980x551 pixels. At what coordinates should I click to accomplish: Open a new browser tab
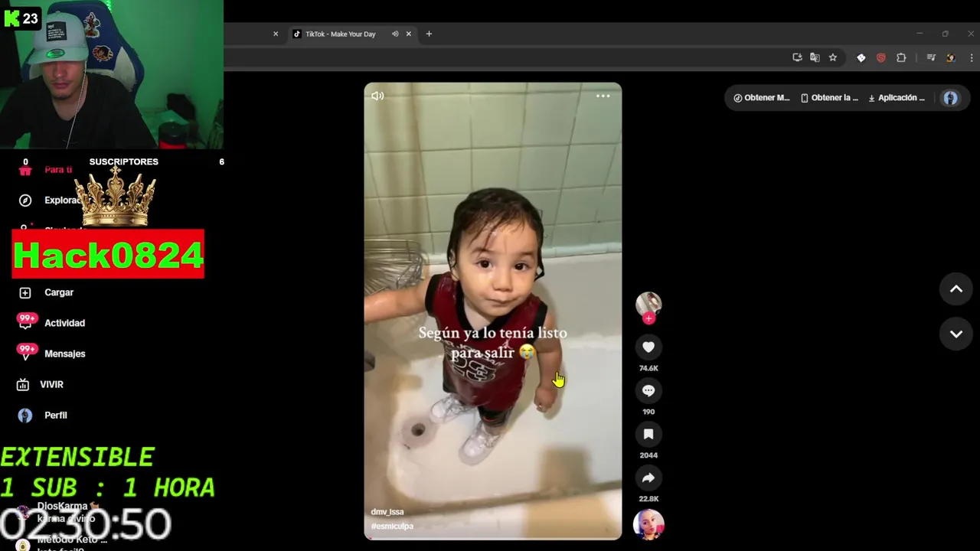(429, 34)
